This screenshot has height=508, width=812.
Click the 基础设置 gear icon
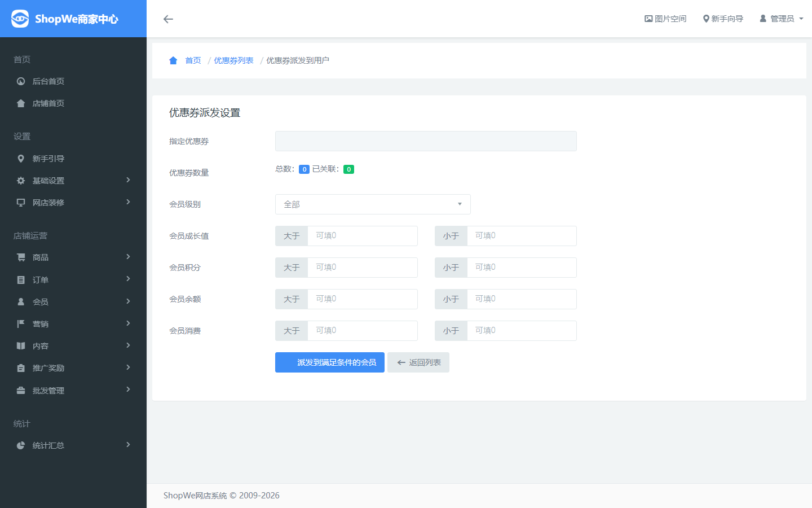click(21, 181)
